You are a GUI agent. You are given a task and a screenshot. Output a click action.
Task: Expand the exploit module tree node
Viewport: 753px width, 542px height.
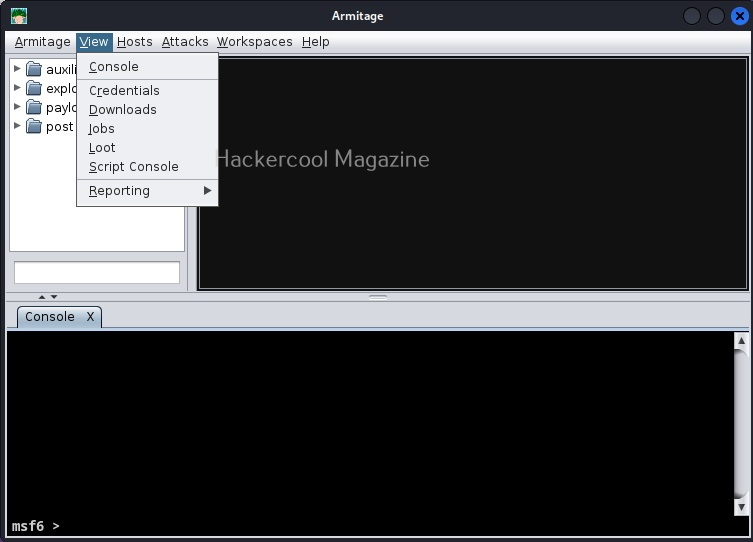click(x=17, y=88)
